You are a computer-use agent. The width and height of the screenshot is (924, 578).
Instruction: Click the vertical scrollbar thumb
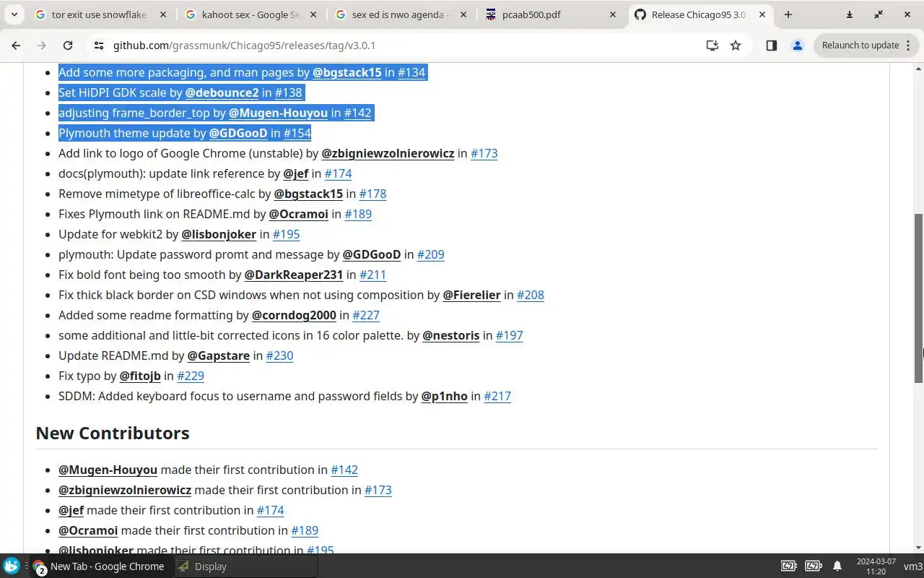pos(918,298)
